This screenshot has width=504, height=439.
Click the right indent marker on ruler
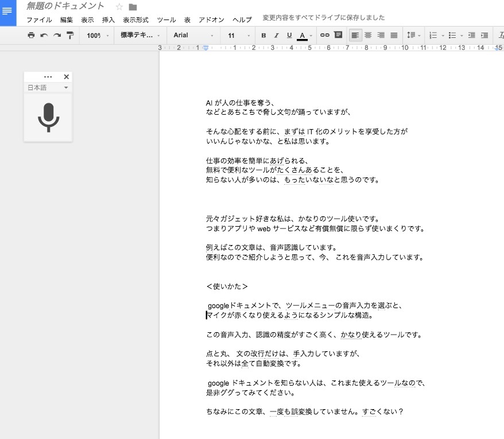coord(498,48)
